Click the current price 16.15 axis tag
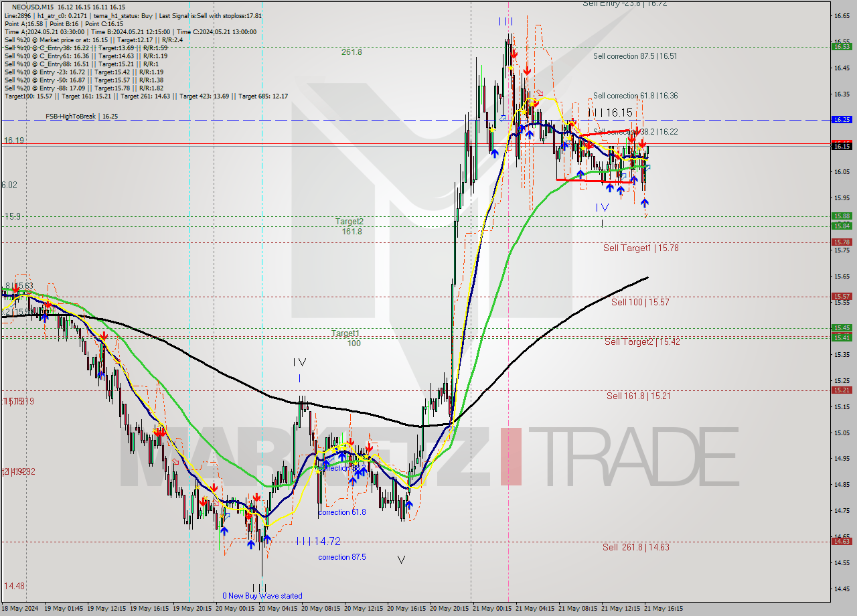857x616 pixels. point(841,146)
